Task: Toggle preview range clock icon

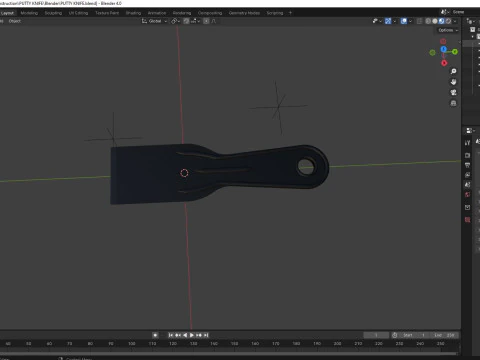Action: [x=395, y=335]
